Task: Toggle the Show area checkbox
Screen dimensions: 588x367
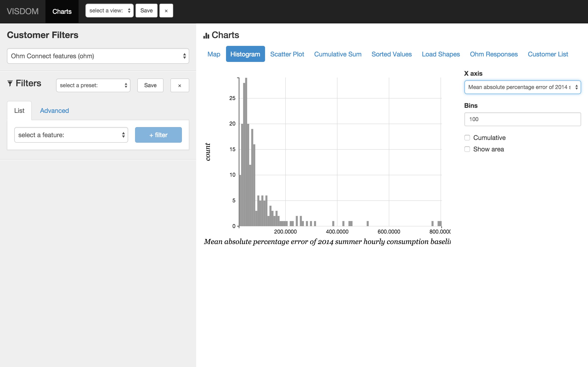Action: click(x=467, y=149)
